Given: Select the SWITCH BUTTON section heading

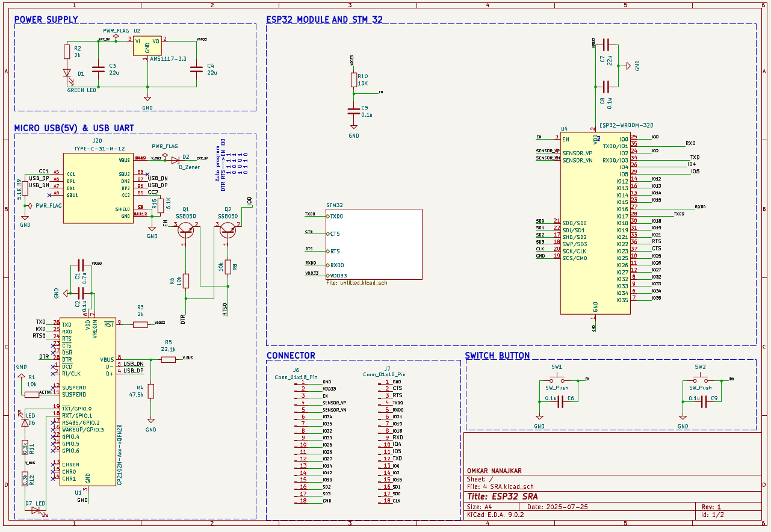Looking at the screenshot, I should [498, 356].
